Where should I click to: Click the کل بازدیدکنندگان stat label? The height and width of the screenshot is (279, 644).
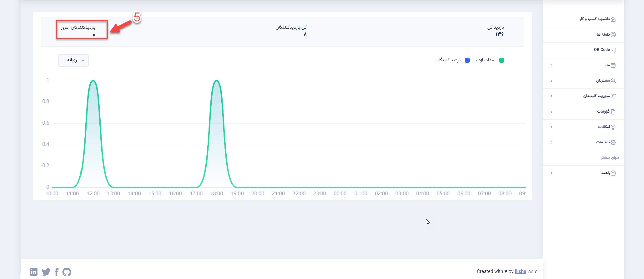[291, 27]
